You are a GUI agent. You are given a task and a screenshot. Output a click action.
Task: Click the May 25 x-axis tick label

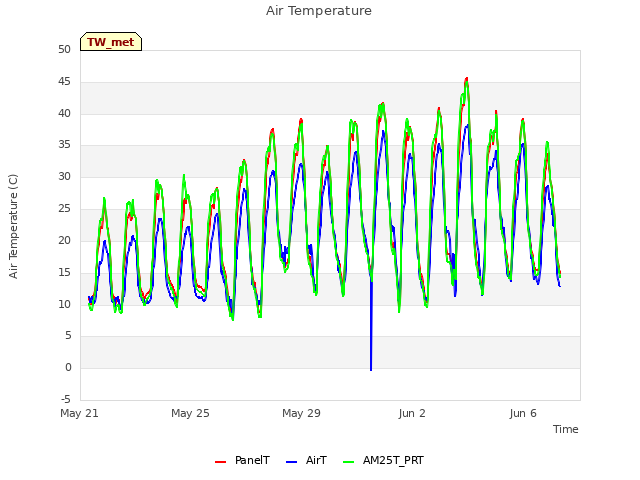coord(190,413)
